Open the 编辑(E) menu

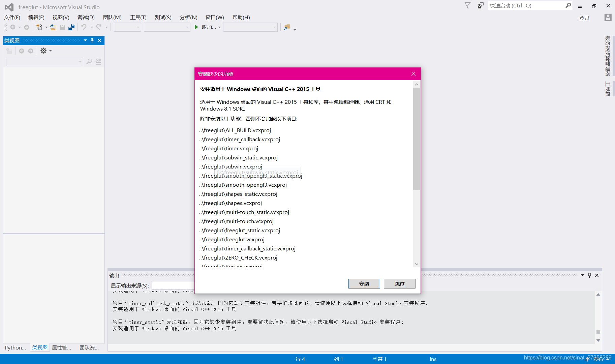36,18
